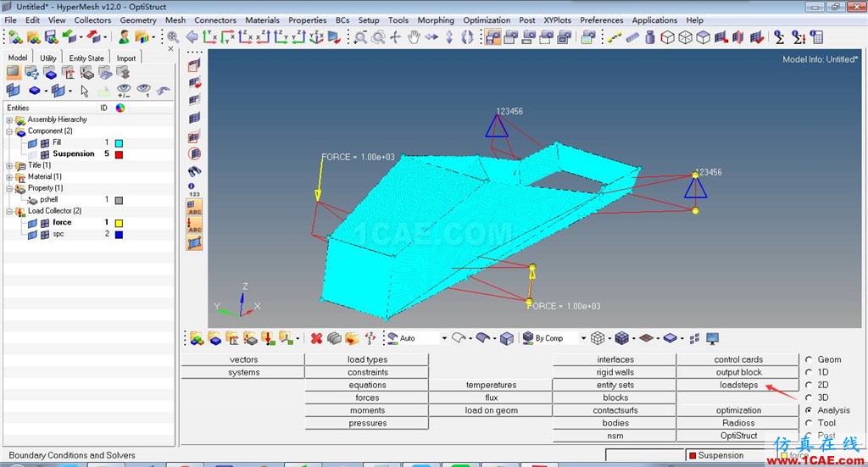Select the 3D radio button
Viewport: 868px width, 467px height.
(809, 398)
